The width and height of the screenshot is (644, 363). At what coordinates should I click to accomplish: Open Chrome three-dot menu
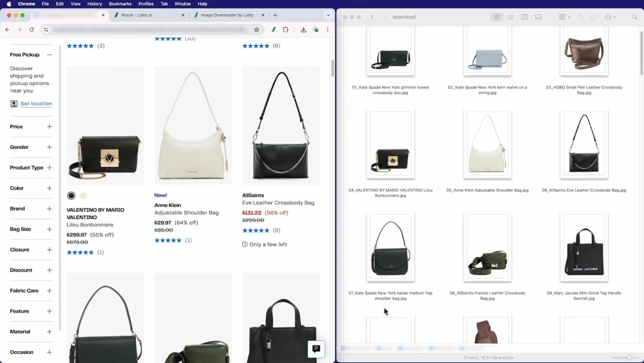[327, 30]
